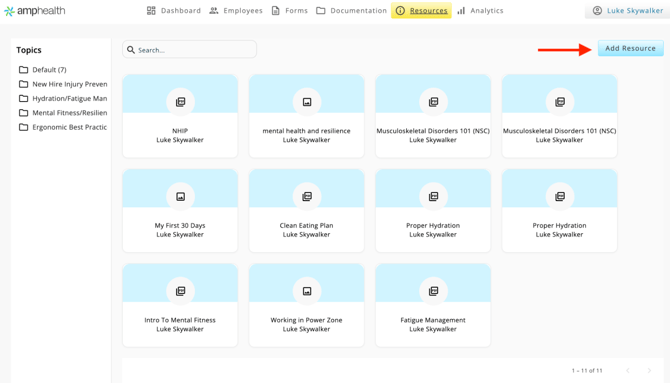670x383 pixels.
Task: Navigate to Documentation
Action: pos(352,11)
